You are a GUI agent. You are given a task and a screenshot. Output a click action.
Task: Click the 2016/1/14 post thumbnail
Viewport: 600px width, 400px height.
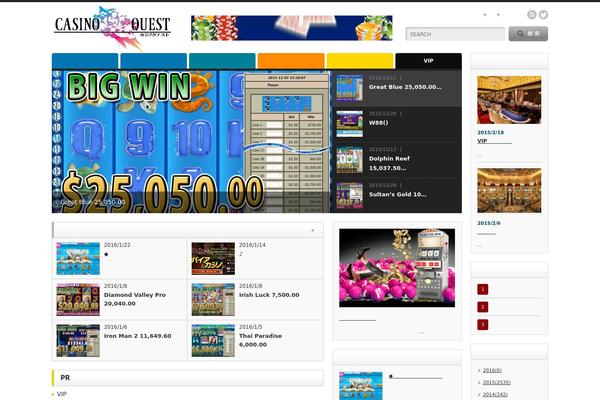click(x=213, y=258)
